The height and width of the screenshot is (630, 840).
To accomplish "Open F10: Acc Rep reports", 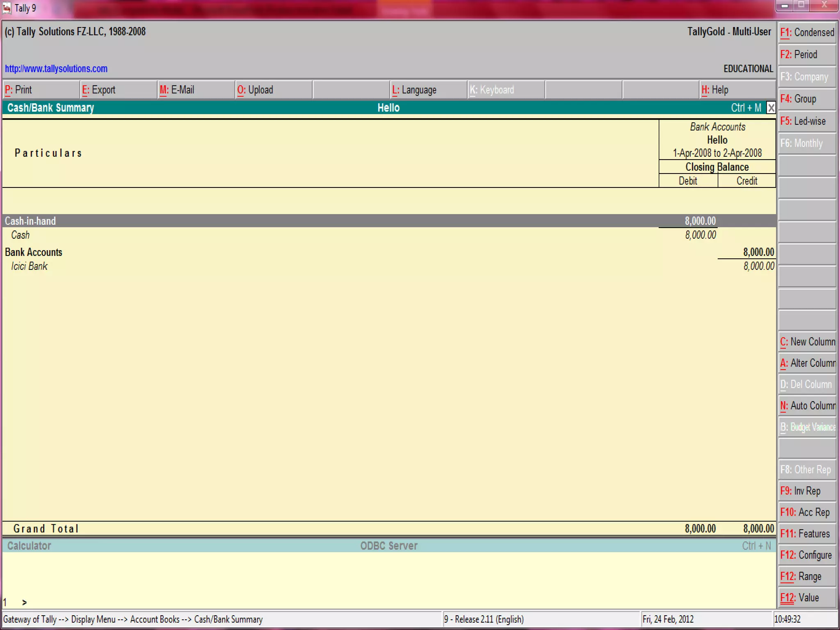I will (807, 512).
